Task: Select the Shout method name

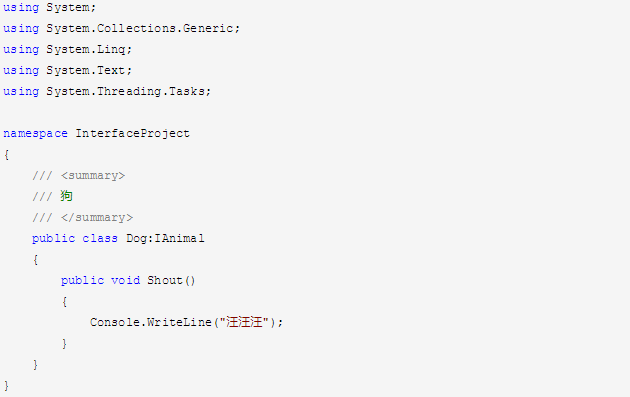Action: coord(165,280)
